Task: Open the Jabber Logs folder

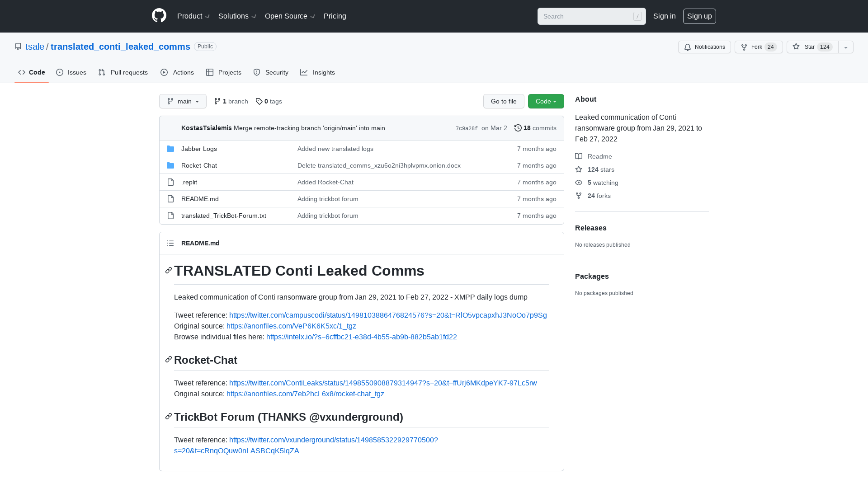Action: tap(199, 149)
